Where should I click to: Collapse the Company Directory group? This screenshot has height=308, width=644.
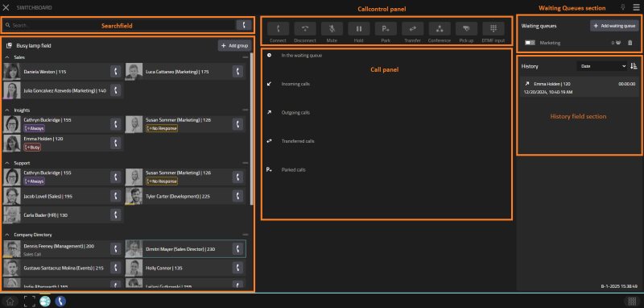pos(7,235)
